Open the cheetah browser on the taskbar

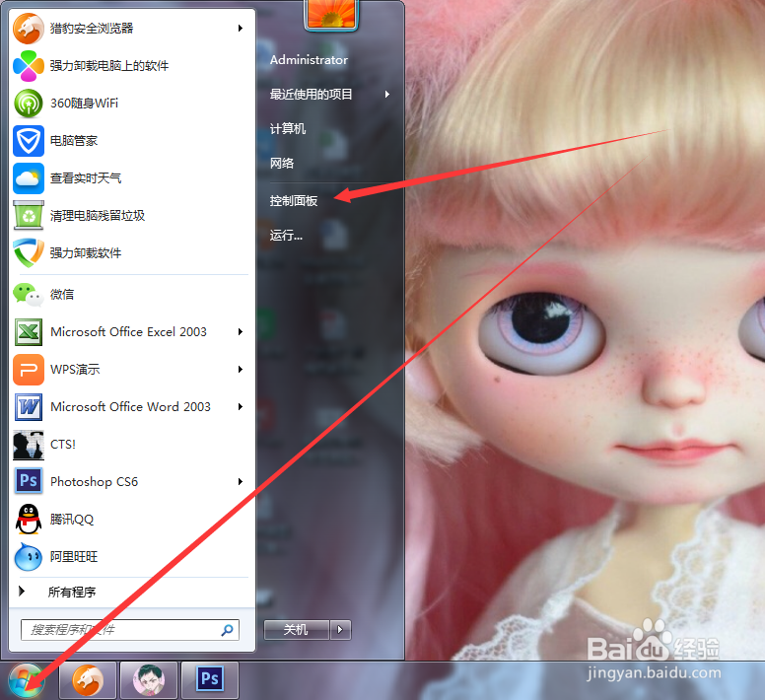click(x=88, y=680)
